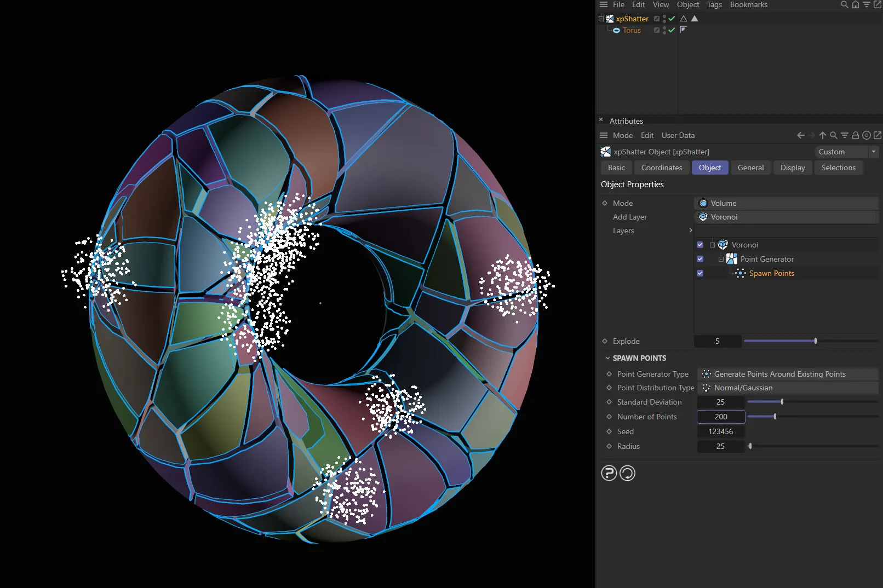
Task: Click the xpShatter object icon
Action: click(x=610, y=18)
